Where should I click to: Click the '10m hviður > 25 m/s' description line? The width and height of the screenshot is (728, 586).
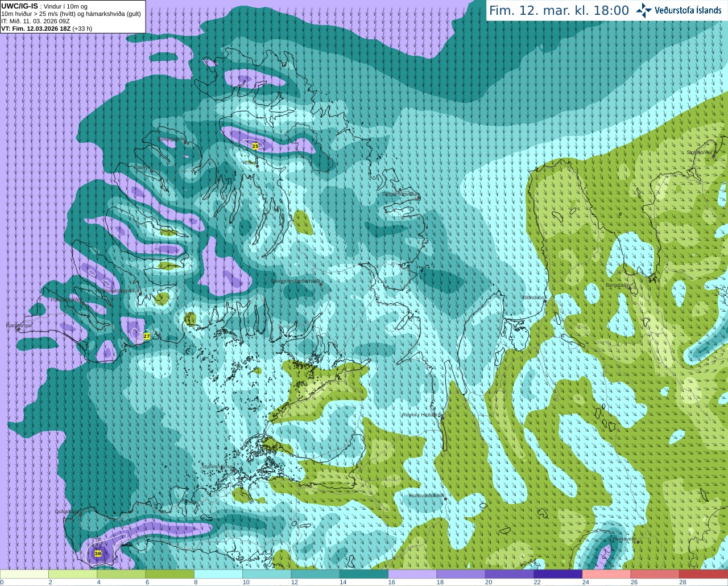[x=71, y=14]
